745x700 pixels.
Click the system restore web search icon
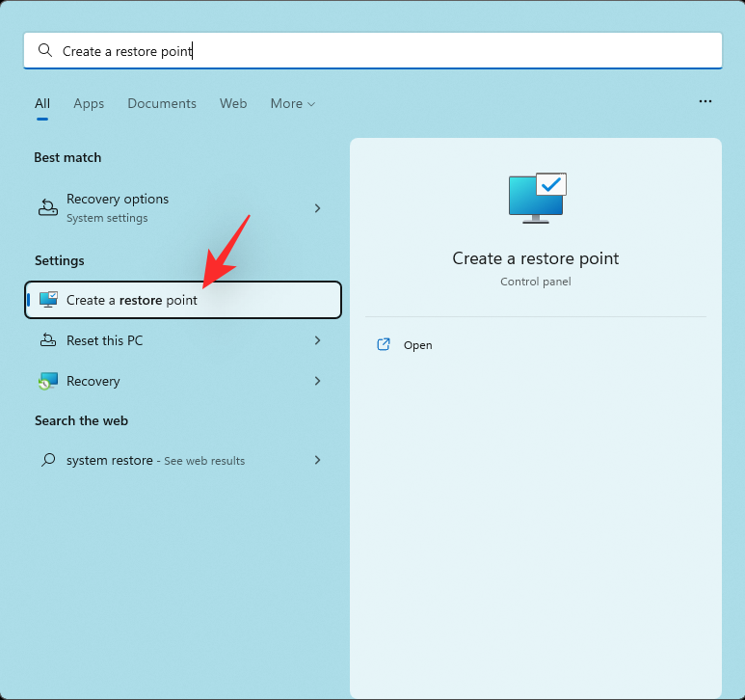(x=47, y=461)
